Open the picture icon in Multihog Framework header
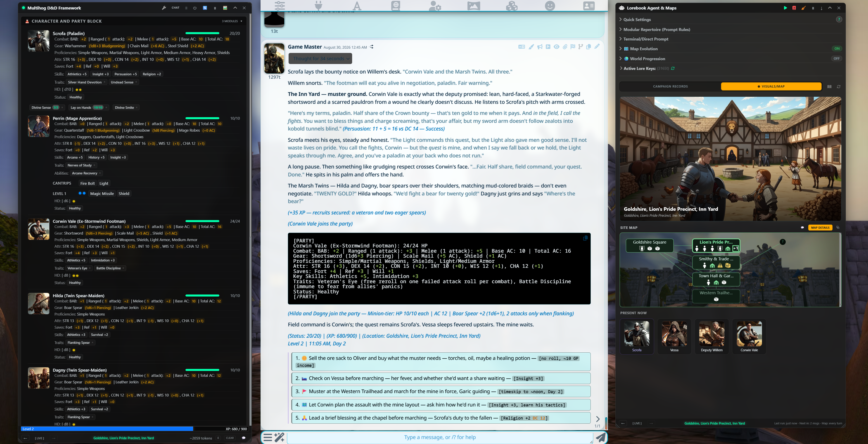Viewport: 868px width, 444px height. (225, 8)
